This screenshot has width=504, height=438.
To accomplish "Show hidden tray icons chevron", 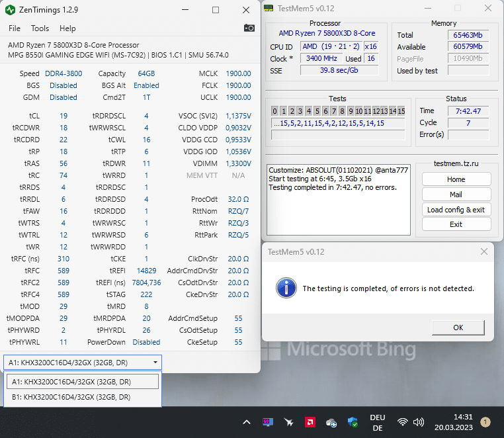I will pyautogui.click(x=247, y=422).
